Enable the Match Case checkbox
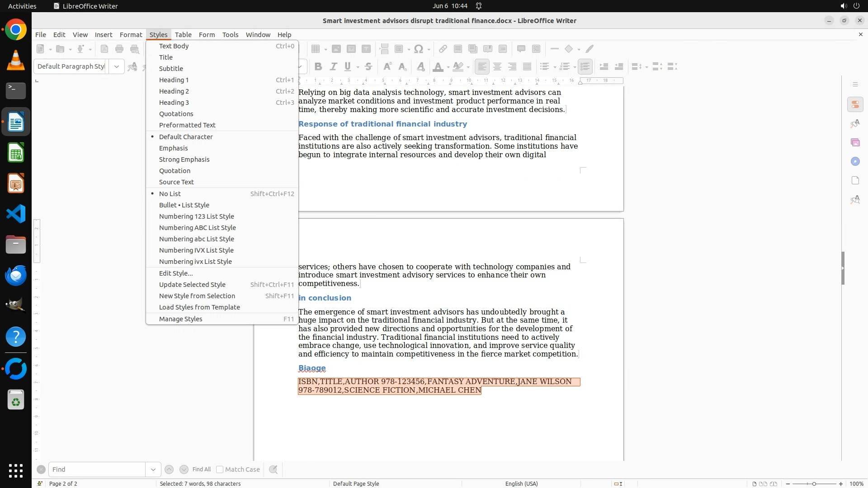 click(220, 469)
